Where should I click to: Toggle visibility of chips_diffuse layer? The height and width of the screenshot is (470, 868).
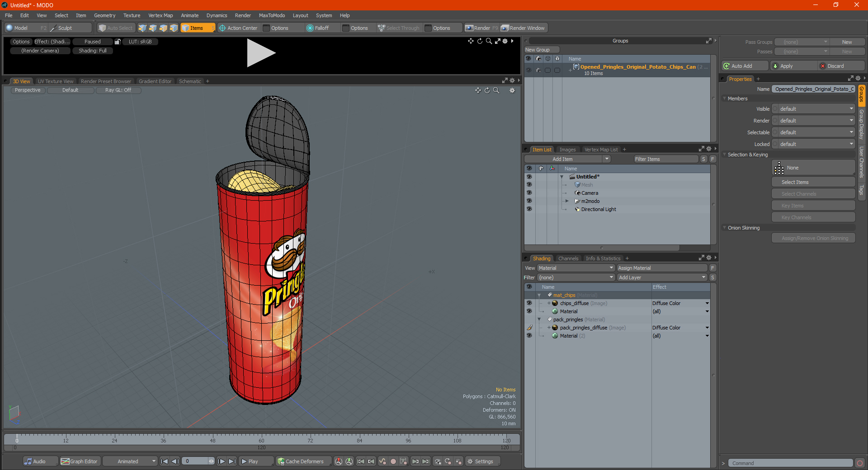coord(529,303)
